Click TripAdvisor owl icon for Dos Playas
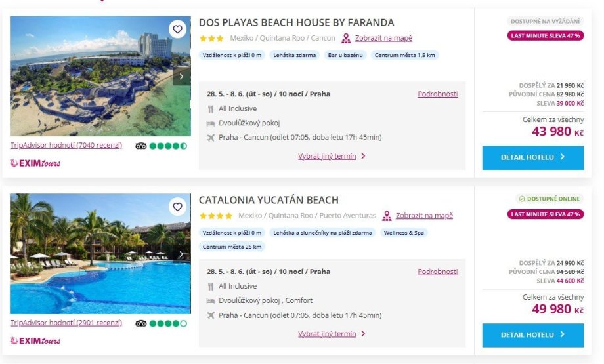604x364 pixels. point(141,146)
